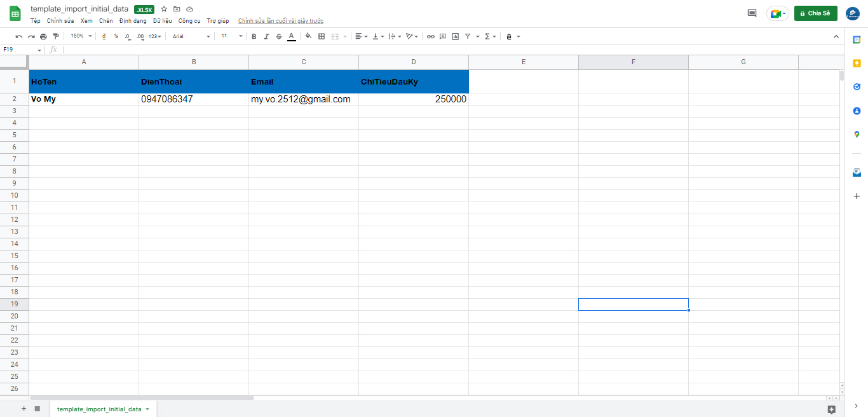Open vertical align dropdown
The image size is (868, 417).
click(378, 36)
